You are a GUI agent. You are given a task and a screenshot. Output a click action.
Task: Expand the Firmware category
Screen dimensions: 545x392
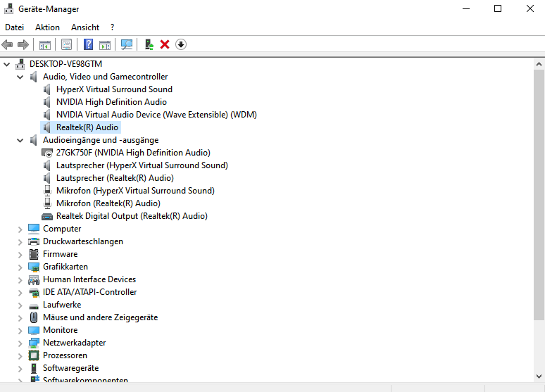[20, 255]
